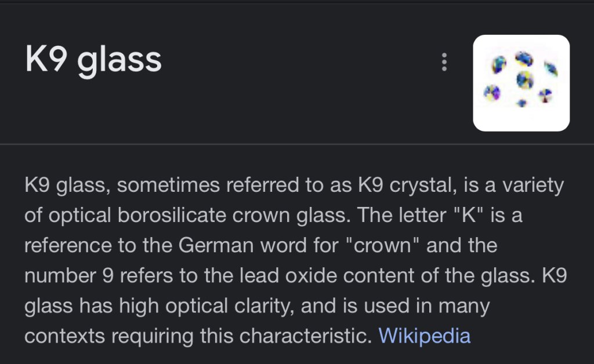
Task: Tap the "K9 glass" panel heading
Action: [x=93, y=60]
